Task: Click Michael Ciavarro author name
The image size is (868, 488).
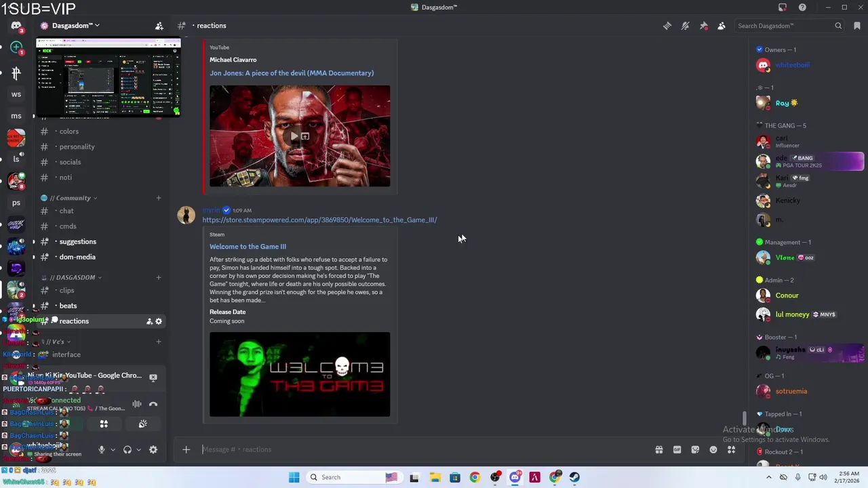Action: click(x=233, y=60)
